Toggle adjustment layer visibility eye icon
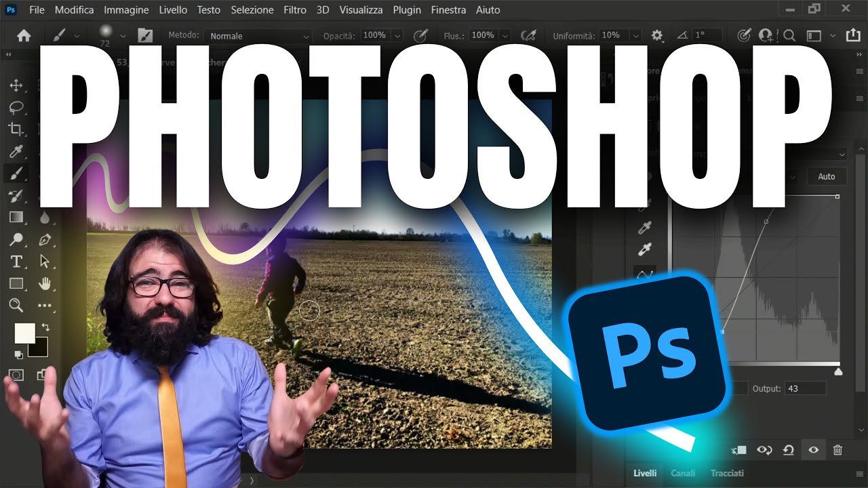 [813, 449]
